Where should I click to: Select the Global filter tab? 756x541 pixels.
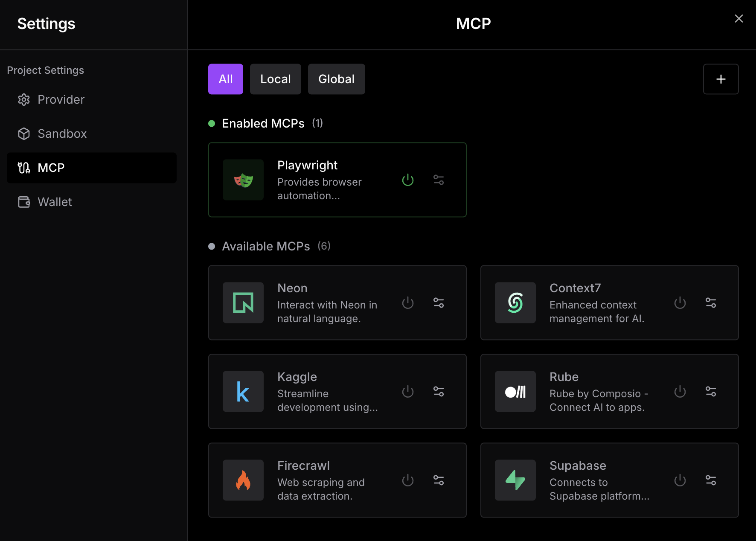(x=336, y=79)
